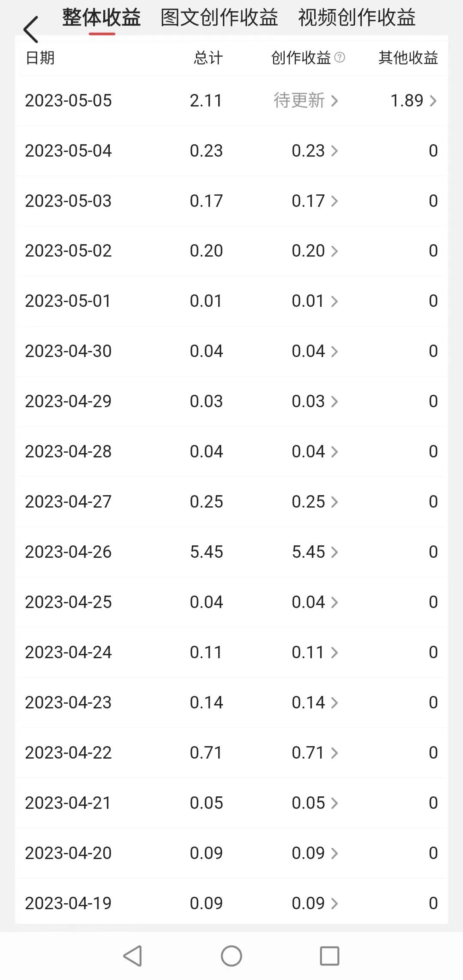Tap the help icon beside 创作收益

[340, 57]
